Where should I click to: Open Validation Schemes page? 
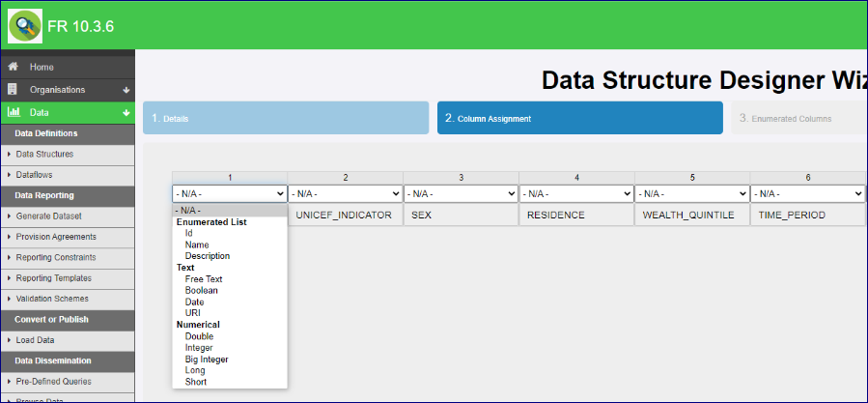(52, 299)
